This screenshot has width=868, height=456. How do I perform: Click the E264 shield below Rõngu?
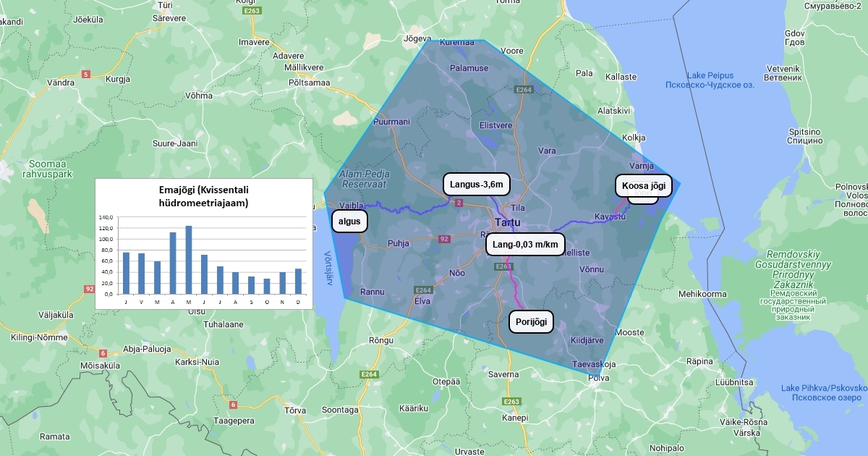369,373
